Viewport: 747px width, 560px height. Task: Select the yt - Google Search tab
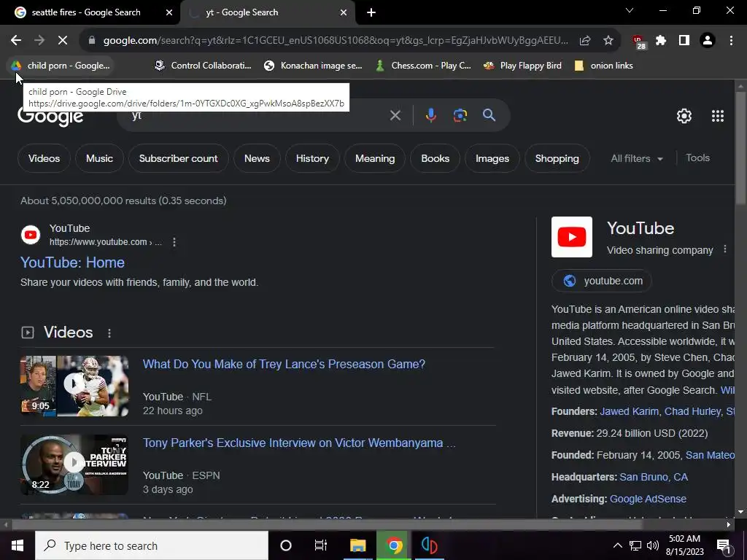242,12
